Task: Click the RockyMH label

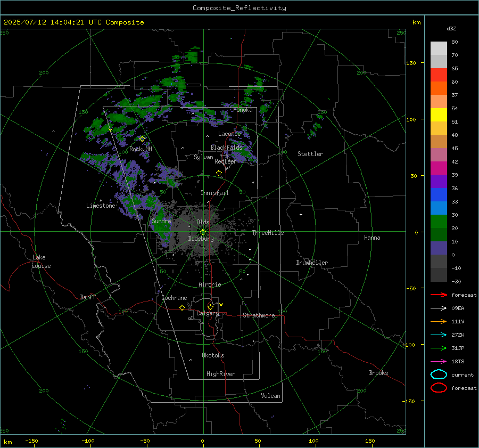Action: (141, 149)
